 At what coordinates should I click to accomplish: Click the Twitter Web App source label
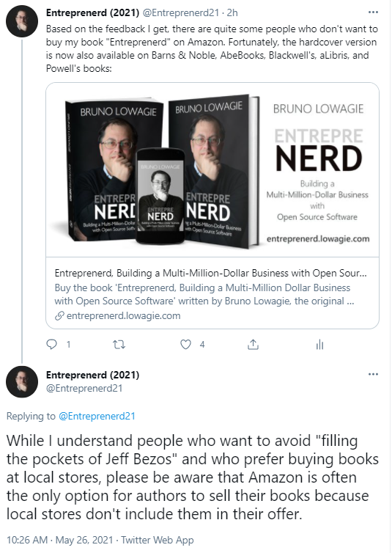coord(158,540)
